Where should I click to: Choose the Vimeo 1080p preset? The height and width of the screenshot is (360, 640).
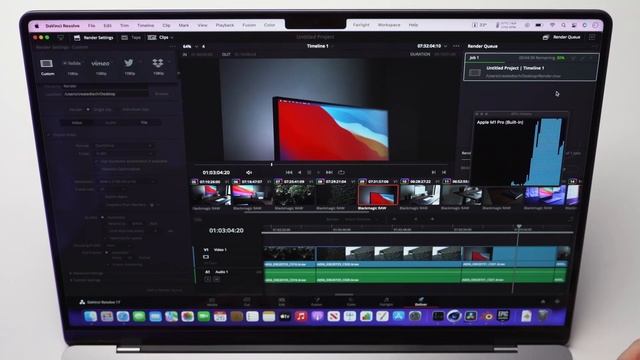click(x=100, y=67)
